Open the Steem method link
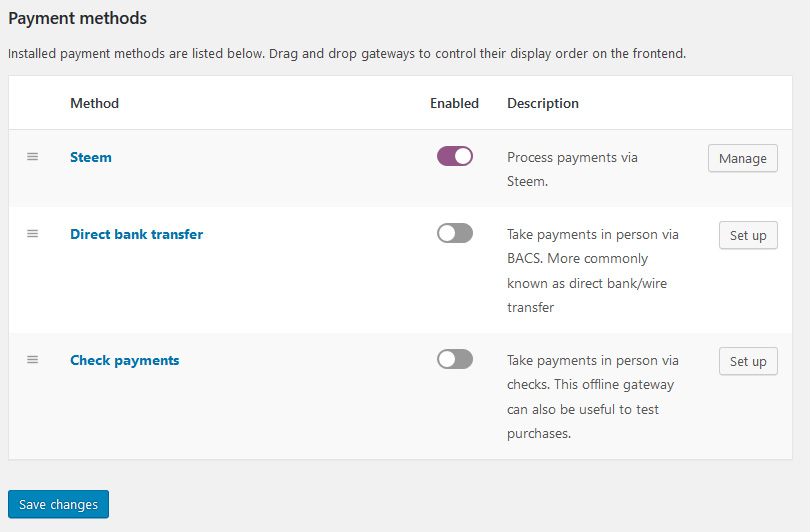 tap(91, 157)
